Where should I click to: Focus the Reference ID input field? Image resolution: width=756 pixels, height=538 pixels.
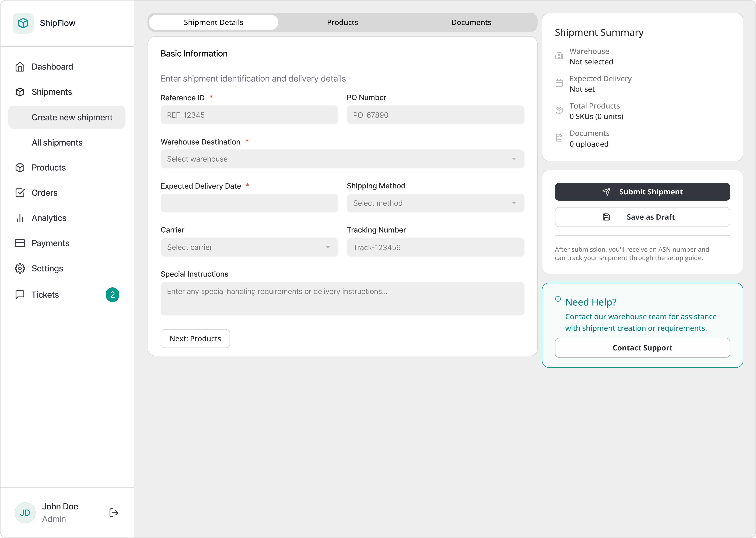tap(249, 115)
